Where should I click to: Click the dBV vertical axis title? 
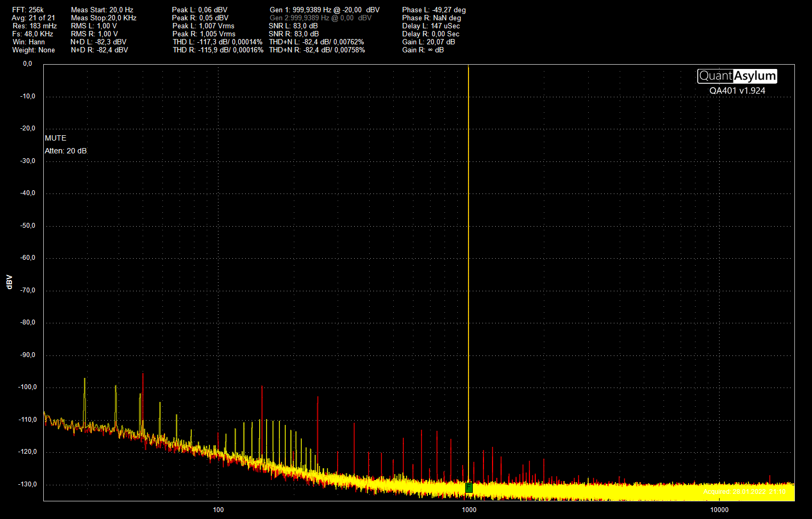[x=9, y=282]
